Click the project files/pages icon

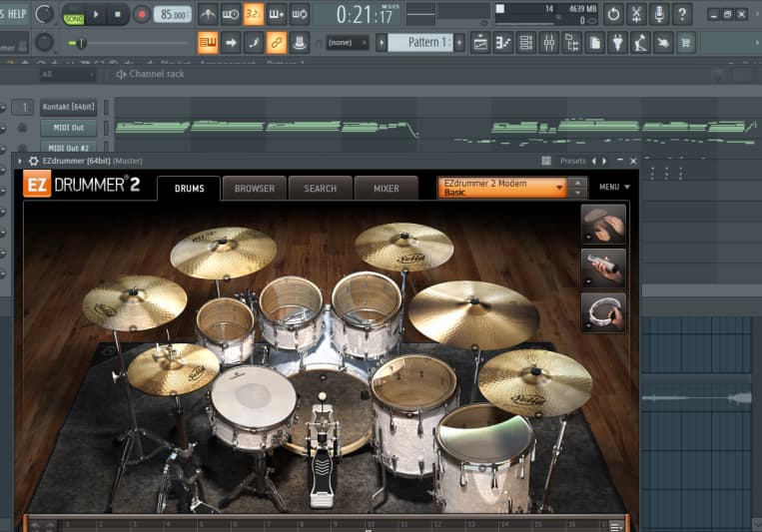tap(594, 43)
